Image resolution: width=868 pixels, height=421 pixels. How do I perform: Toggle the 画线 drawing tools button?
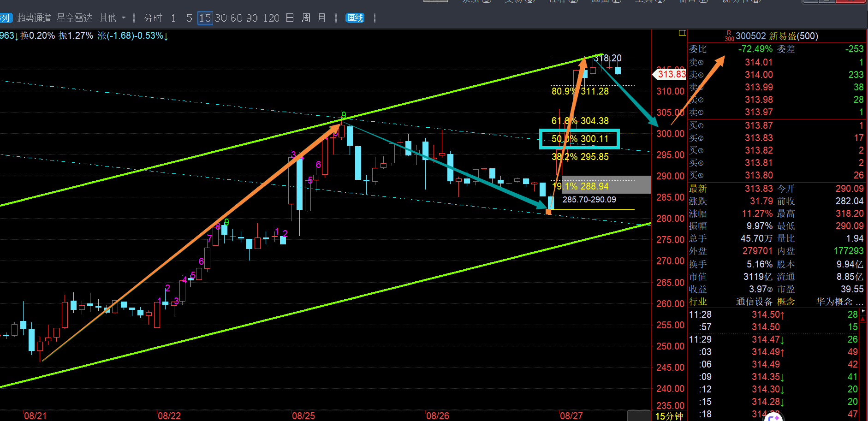pyautogui.click(x=355, y=18)
